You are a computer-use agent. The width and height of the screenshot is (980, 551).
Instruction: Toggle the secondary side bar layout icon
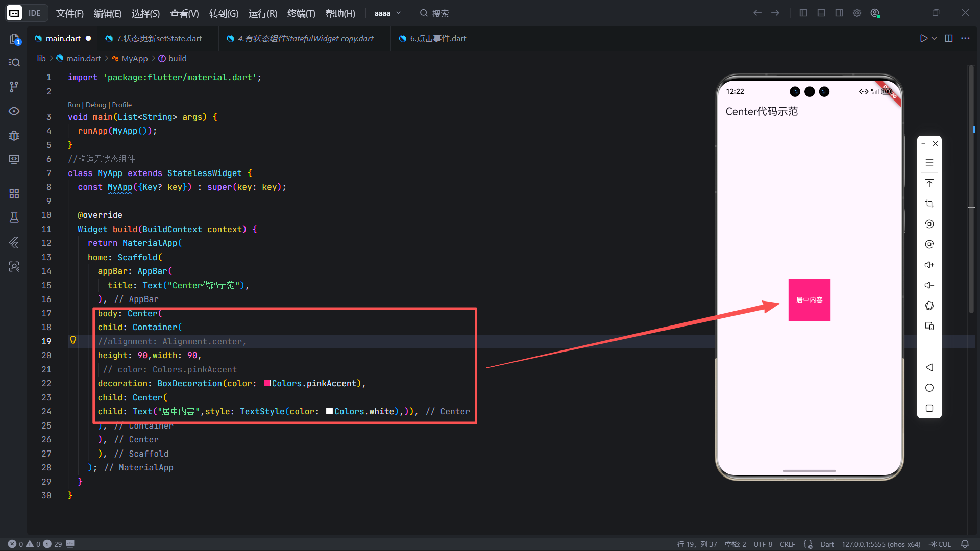click(x=839, y=13)
